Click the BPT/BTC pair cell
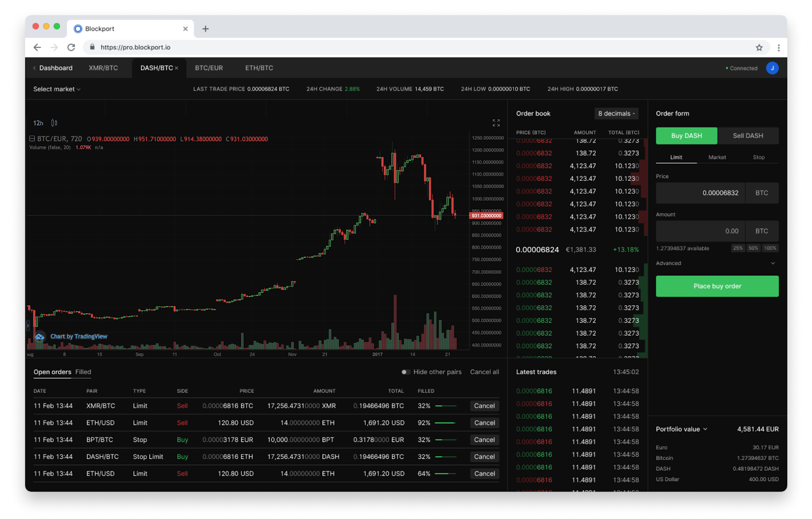The width and height of the screenshot is (812, 519). 99,440
